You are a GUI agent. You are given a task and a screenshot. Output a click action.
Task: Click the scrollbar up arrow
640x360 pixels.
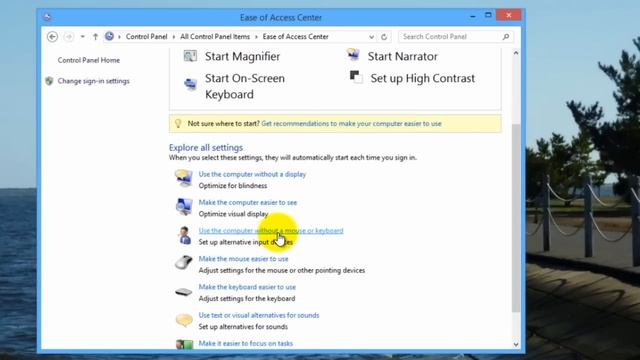pos(516,53)
